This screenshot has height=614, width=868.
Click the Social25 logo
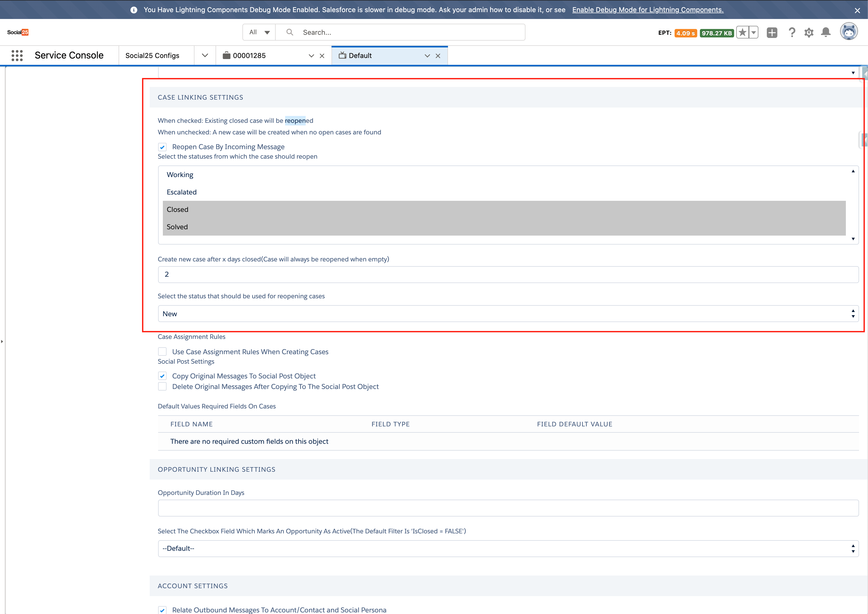pos(18,32)
